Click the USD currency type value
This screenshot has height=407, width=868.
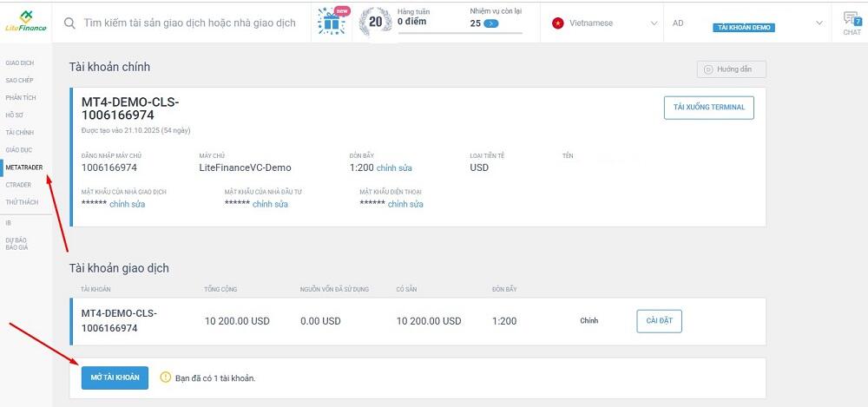click(479, 167)
